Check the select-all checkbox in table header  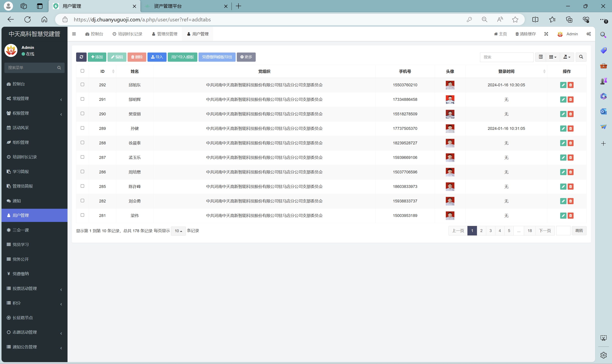tap(82, 71)
